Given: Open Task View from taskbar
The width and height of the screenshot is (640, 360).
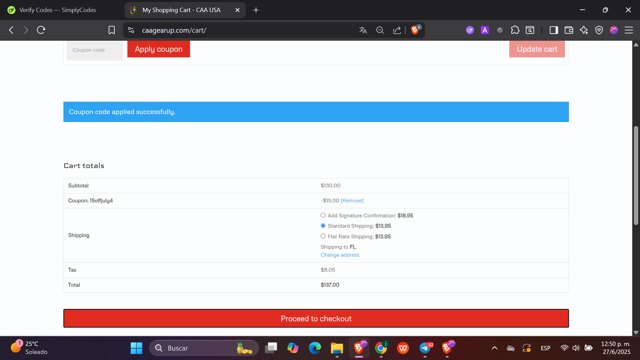Looking at the screenshot, I should pos(271,348).
